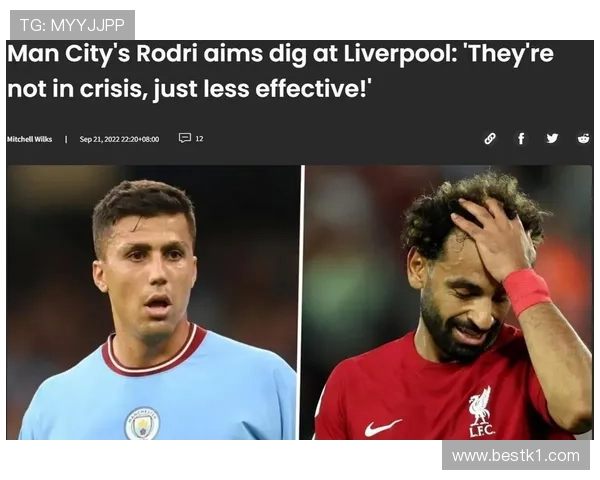Click the TG: MYYJJPP watermark label
600x480 pixels.
click(x=72, y=25)
